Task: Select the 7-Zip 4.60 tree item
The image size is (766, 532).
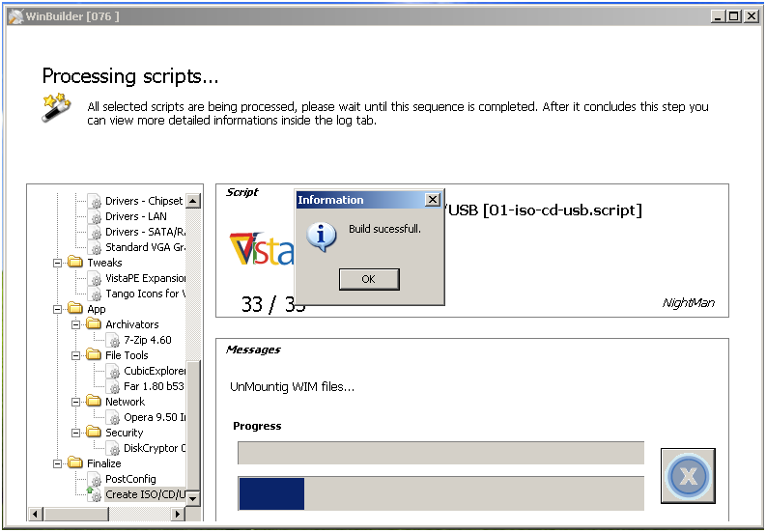Action: [148, 340]
